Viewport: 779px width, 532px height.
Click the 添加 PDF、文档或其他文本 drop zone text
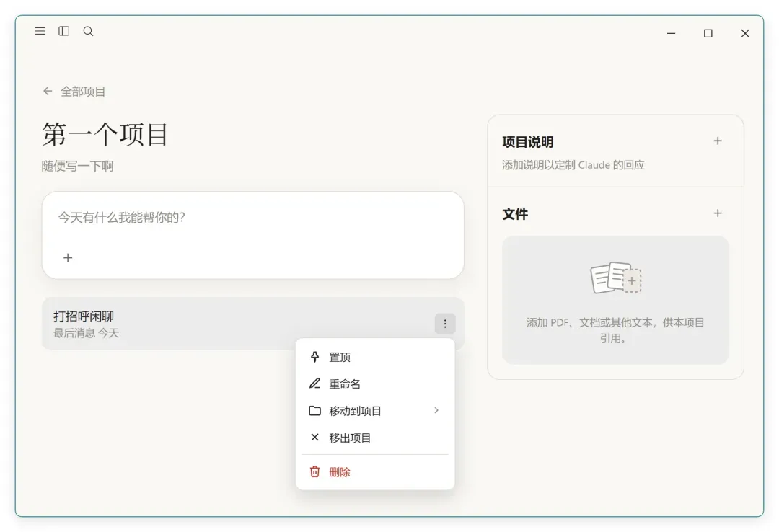pyautogui.click(x=615, y=330)
